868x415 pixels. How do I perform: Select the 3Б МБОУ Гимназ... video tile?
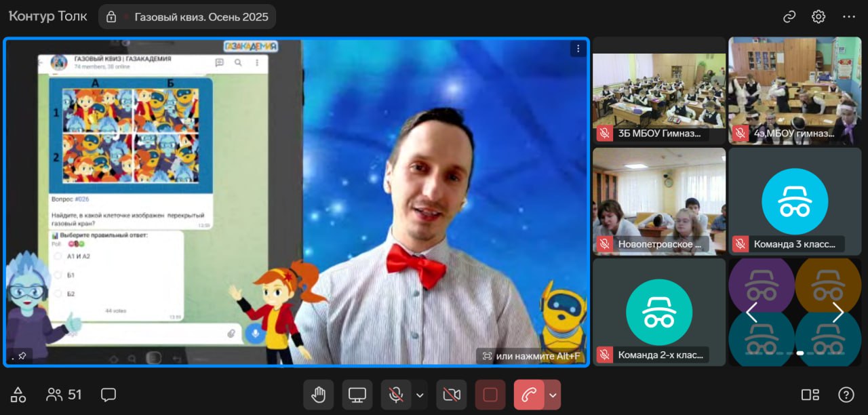(659, 90)
